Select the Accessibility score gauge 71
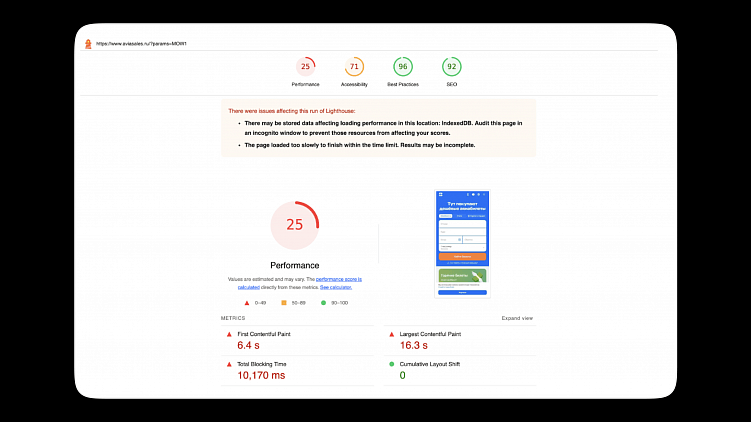 (354, 67)
